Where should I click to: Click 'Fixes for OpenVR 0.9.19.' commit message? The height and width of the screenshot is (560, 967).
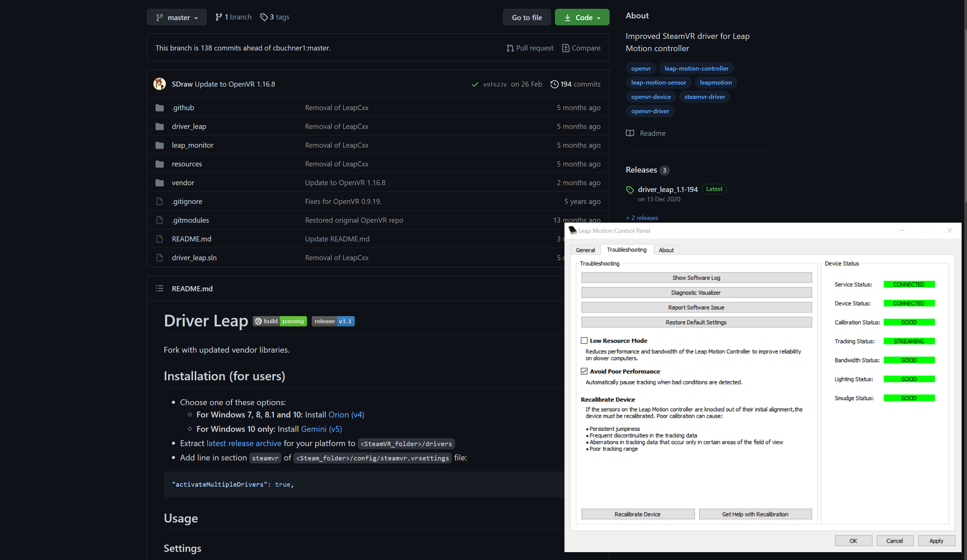[343, 201]
